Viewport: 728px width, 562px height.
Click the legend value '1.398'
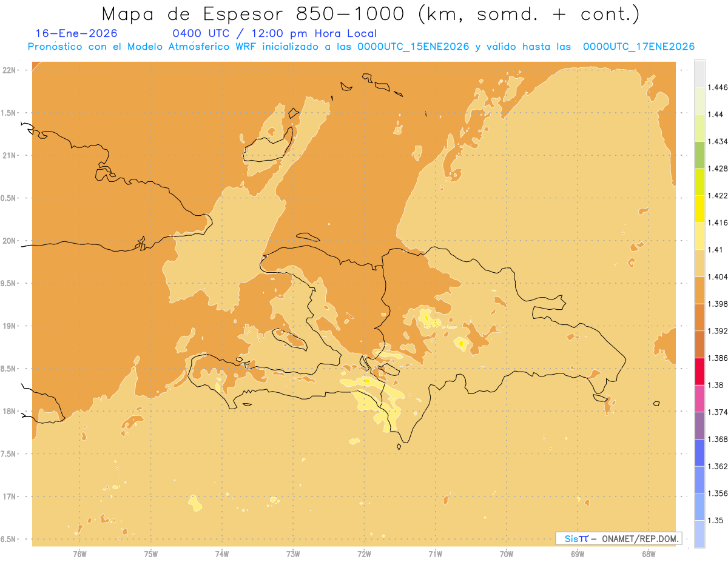[718, 304]
